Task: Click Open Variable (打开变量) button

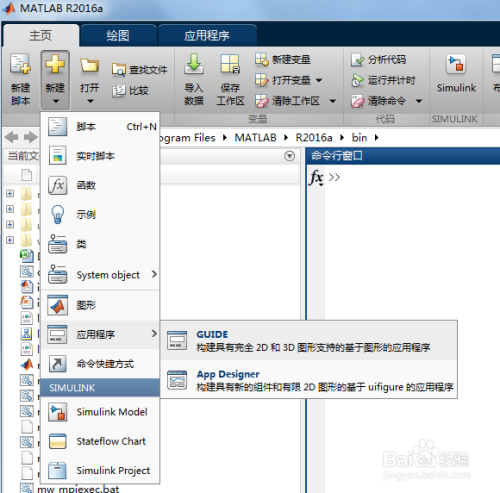Action: point(283,80)
